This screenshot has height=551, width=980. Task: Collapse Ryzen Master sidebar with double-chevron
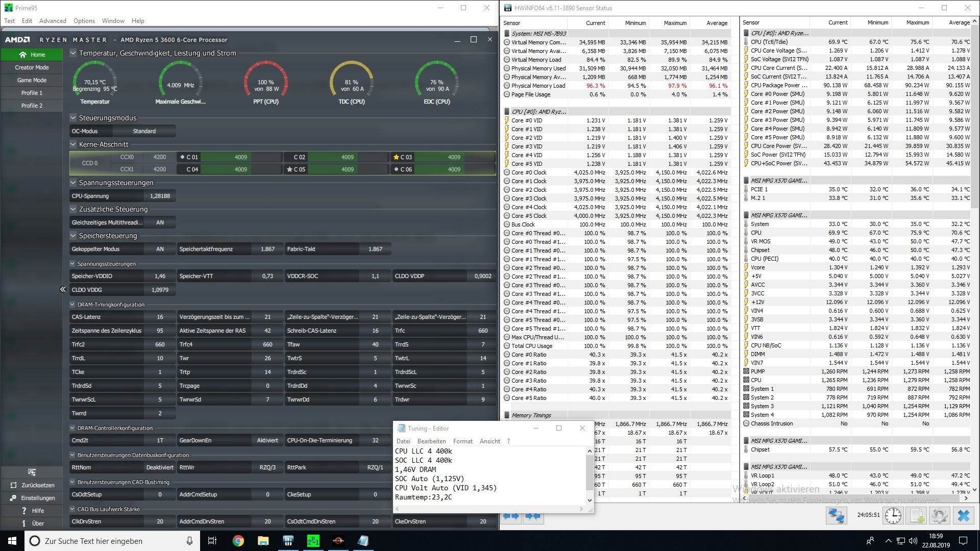click(x=63, y=289)
